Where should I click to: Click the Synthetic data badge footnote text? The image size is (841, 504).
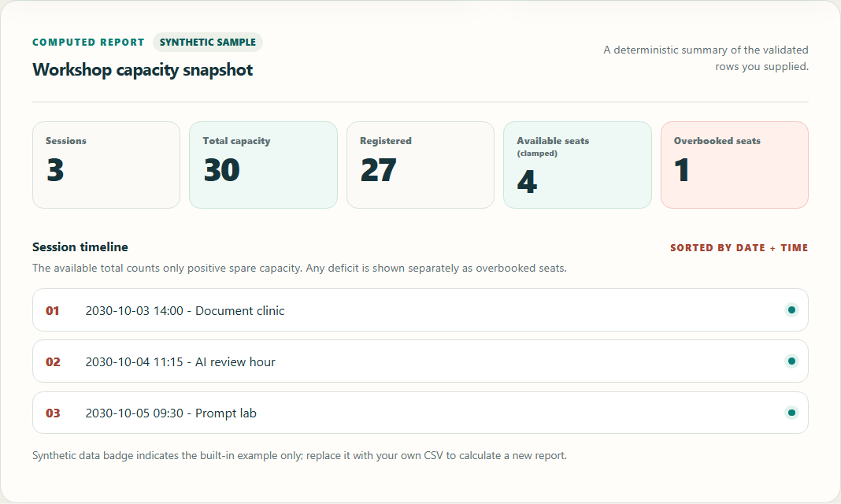pyautogui.click(x=299, y=456)
